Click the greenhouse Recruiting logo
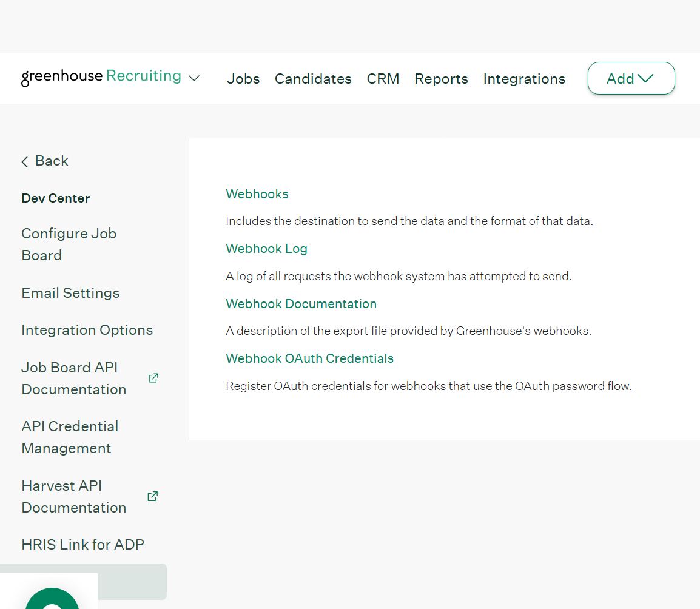700x609 pixels. (x=101, y=77)
